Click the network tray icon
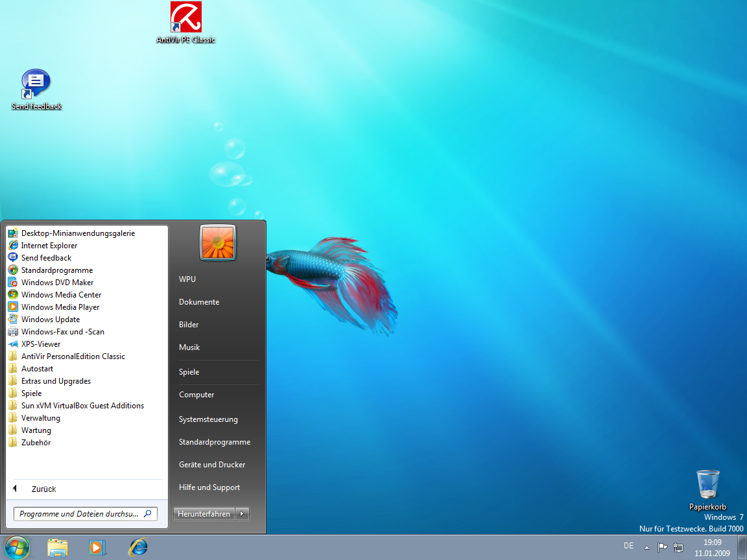This screenshot has width=747, height=560. [678, 547]
